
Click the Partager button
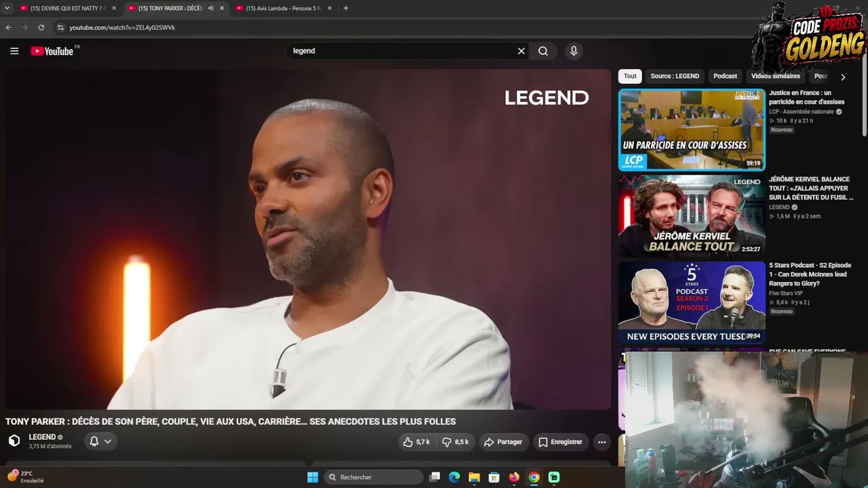coord(503,442)
